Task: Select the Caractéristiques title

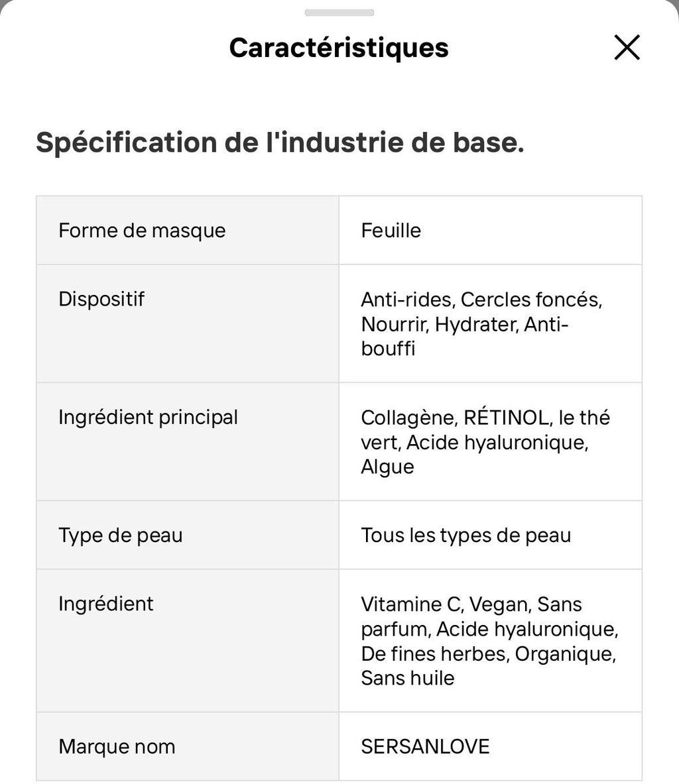Action: click(339, 47)
